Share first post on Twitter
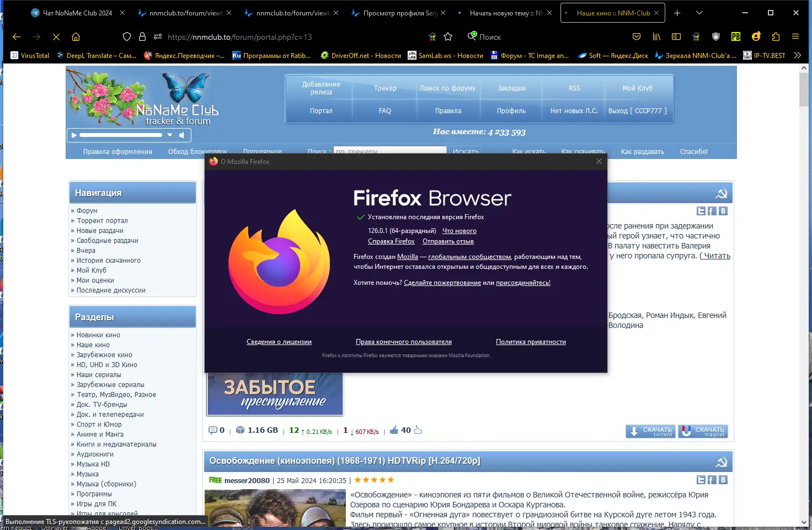 [701, 211]
